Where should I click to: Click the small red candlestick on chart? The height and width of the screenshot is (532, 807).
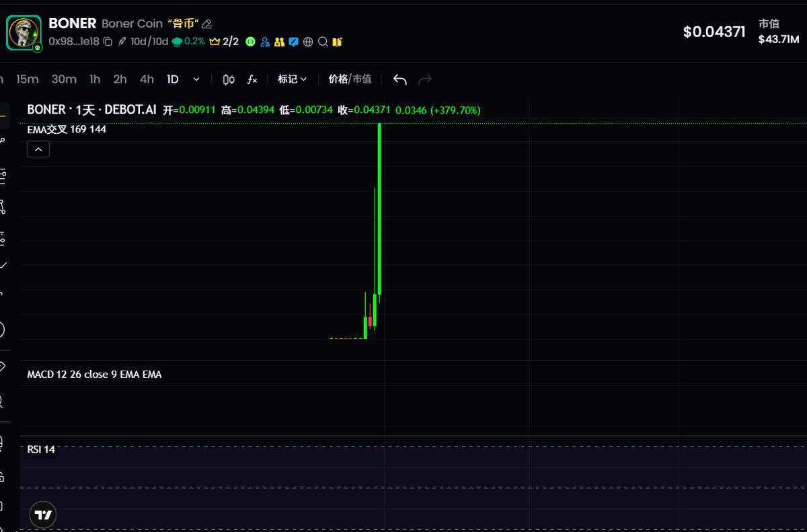point(370,321)
